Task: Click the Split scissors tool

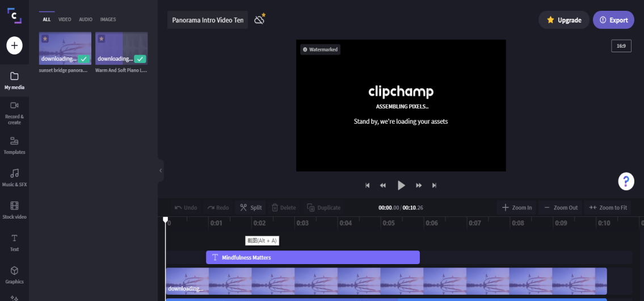Action: tap(251, 208)
